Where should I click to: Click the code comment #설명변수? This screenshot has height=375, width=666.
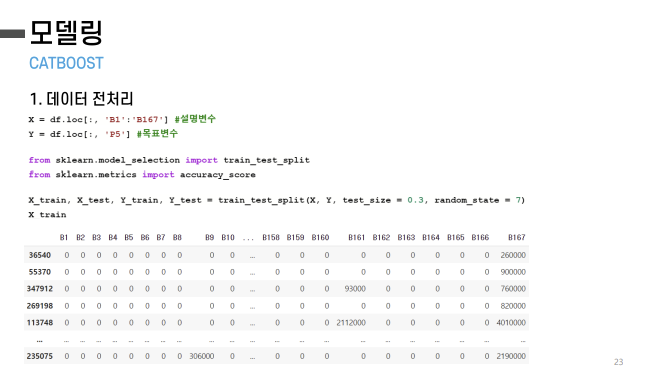click(x=195, y=119)
